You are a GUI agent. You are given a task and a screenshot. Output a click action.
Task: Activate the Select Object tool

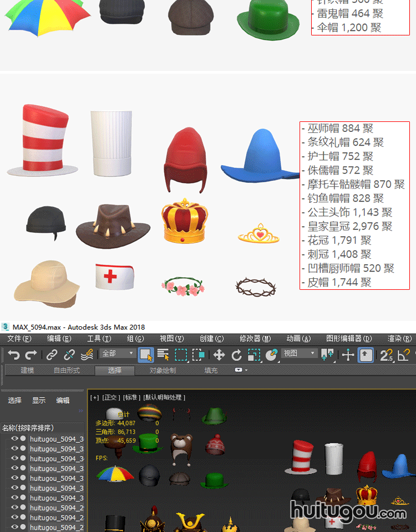coord(146,355)
